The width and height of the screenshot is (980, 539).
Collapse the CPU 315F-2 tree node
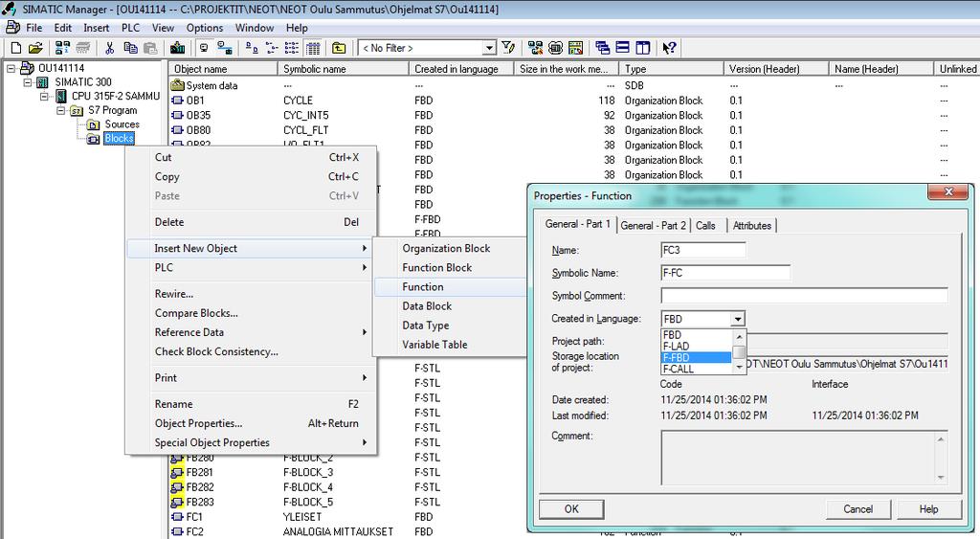(44, 97)
